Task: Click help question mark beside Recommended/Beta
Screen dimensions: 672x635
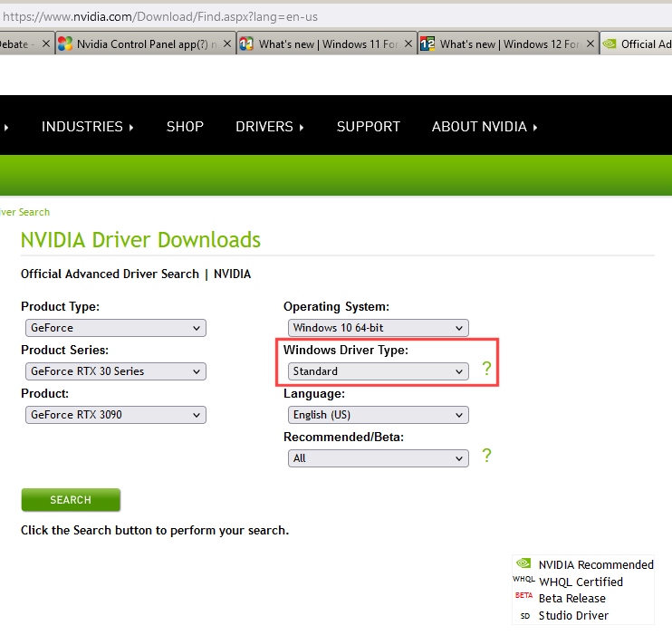Action: pos(486,456)
